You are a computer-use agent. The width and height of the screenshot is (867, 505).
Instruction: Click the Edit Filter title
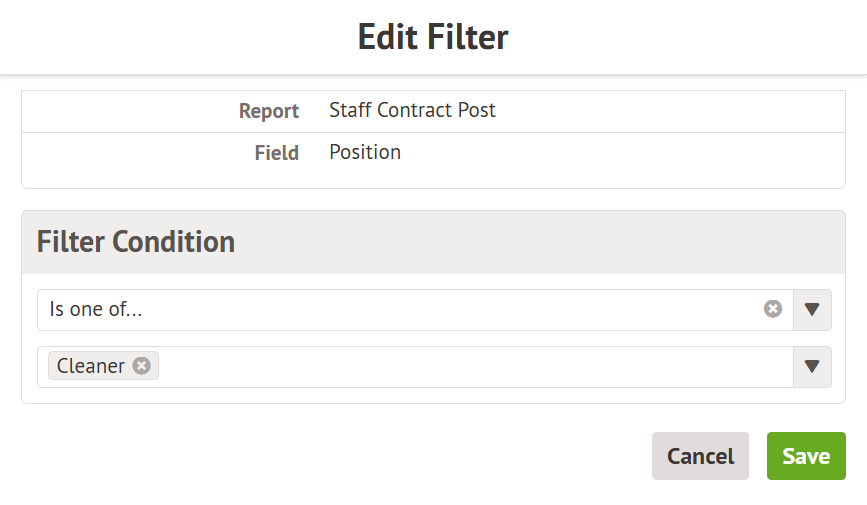tap(433, 37)
